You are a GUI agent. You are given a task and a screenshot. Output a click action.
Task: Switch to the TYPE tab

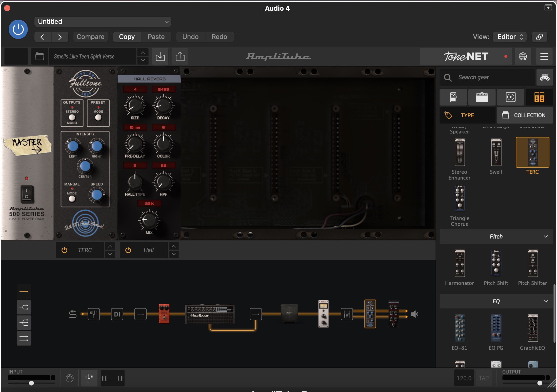[x=467, y=115]
